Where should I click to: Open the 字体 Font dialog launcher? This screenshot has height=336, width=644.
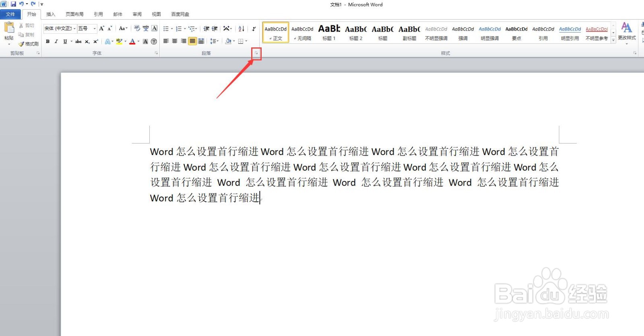coord(156,53)
